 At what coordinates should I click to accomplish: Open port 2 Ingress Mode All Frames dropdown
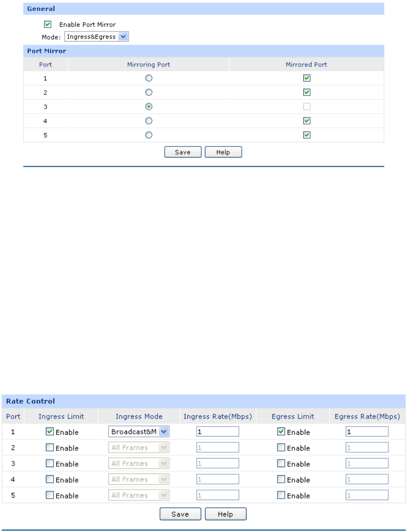[139, 448]
